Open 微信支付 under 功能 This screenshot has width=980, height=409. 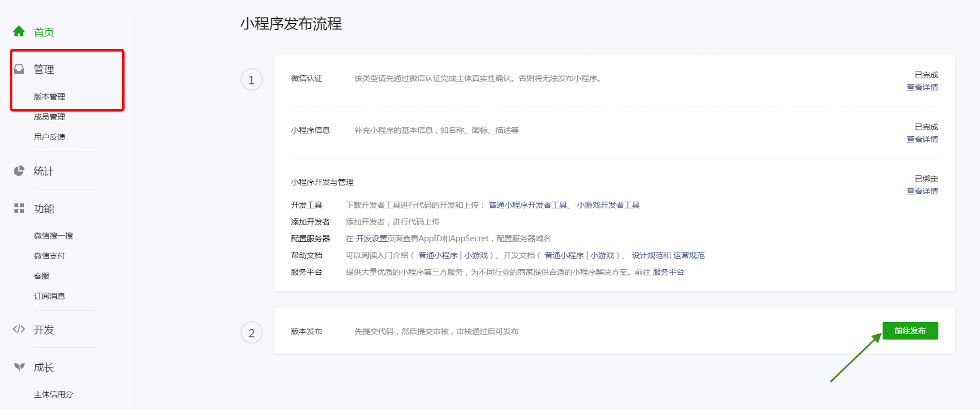tap(50, 256)
